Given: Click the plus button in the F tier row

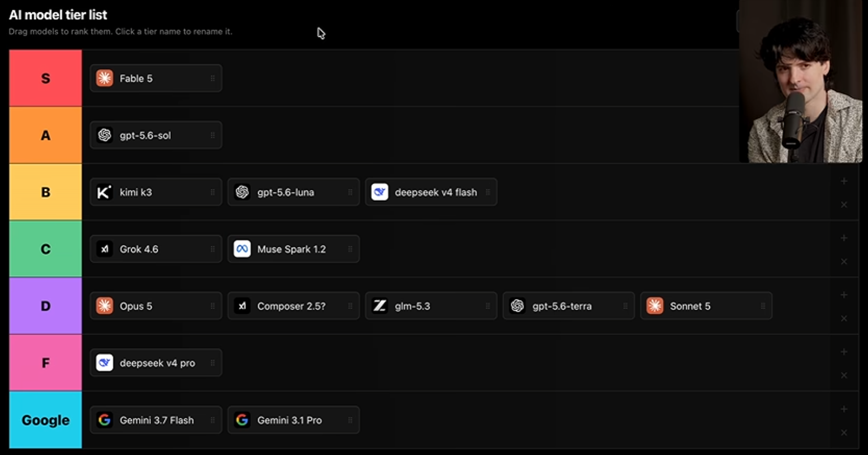Looking at the screenshot, I should pos(844,352).
